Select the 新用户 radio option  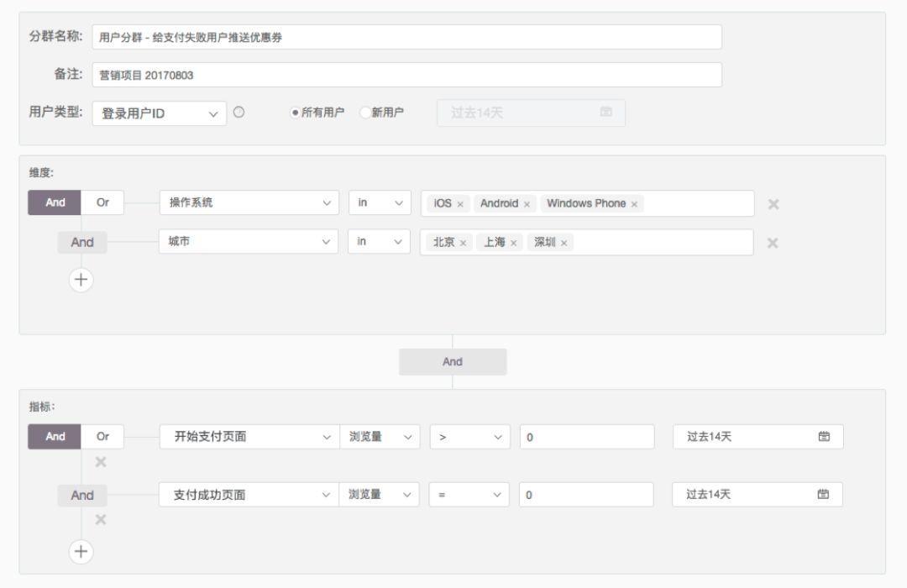[365, 113]
